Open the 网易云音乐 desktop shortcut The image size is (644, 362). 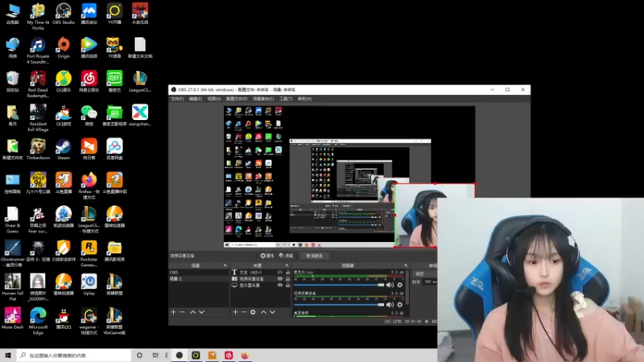click(89, 81)
